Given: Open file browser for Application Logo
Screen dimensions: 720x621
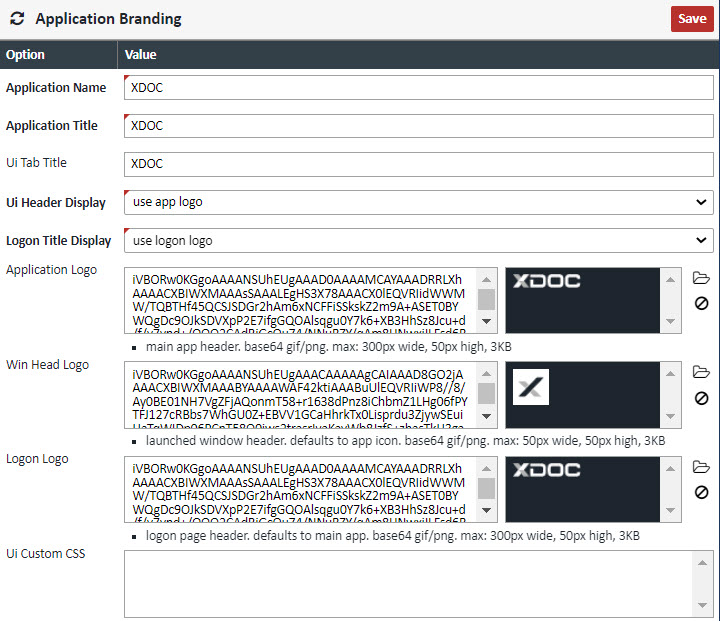Looking at the screenshot, I should coord(701,278).
